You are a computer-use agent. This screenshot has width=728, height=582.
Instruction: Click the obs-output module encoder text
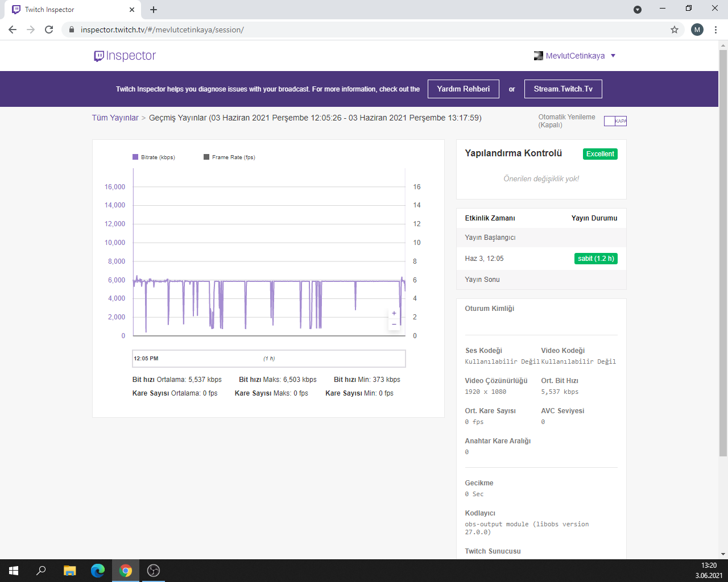click(527, 528)
